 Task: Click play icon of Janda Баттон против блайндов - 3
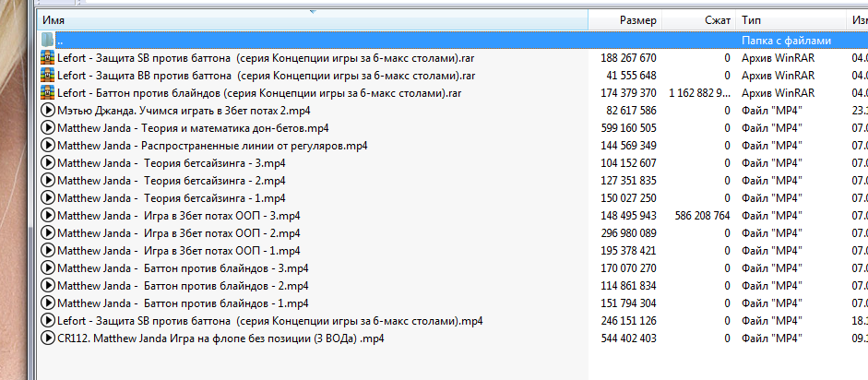tap(48, 268)
